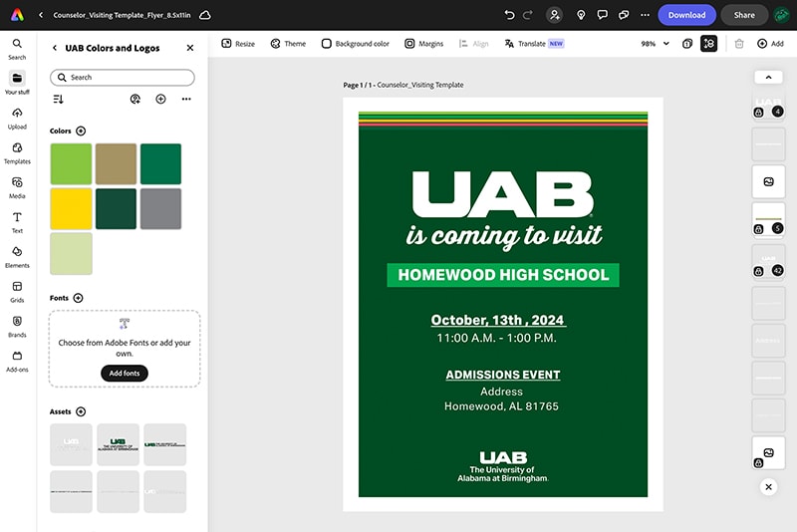Click the Add-ons sidebar icon
This screenshot has height=532, width=797.
click(x=17, y=362)
